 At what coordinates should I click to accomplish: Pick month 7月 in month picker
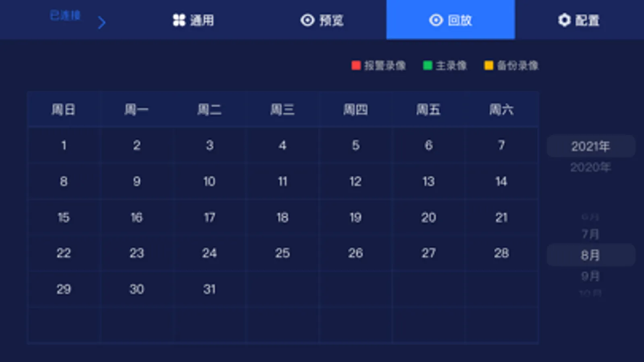click(590, 234)
